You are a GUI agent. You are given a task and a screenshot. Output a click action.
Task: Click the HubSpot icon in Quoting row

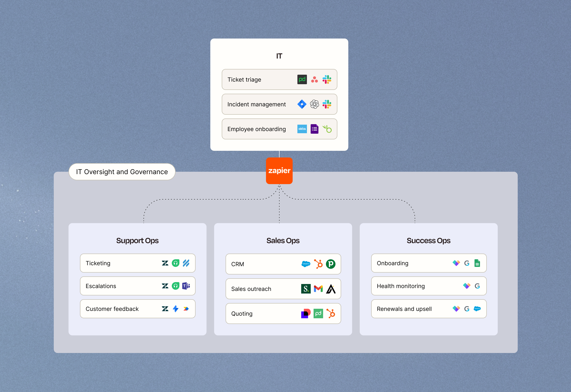331,314
